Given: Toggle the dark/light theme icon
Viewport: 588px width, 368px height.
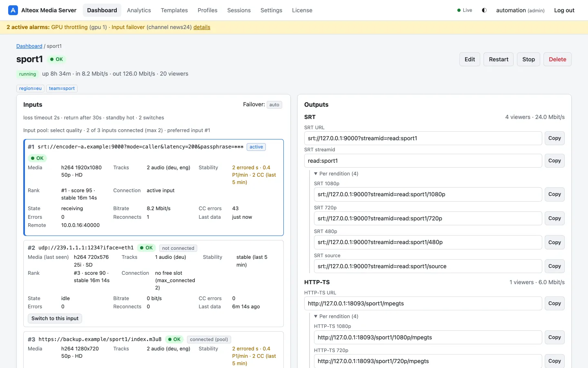Looking at the screenshot, I should coord(484,10).
